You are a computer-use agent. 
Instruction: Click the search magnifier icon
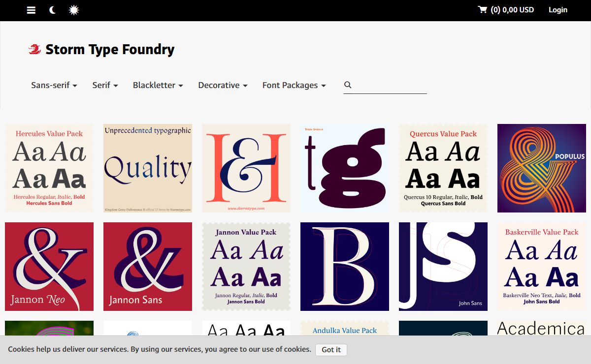pyautogui.click(x=348, y=85)
